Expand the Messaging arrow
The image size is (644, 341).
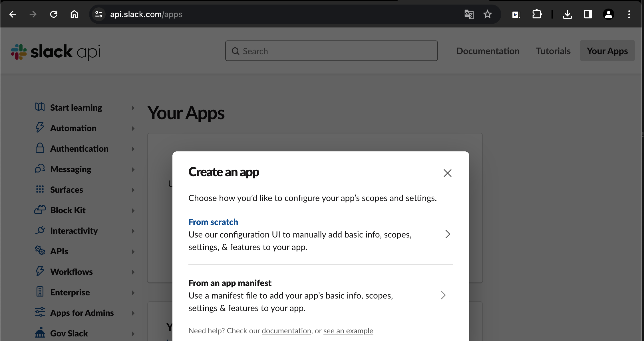click(x=133, y=169)
